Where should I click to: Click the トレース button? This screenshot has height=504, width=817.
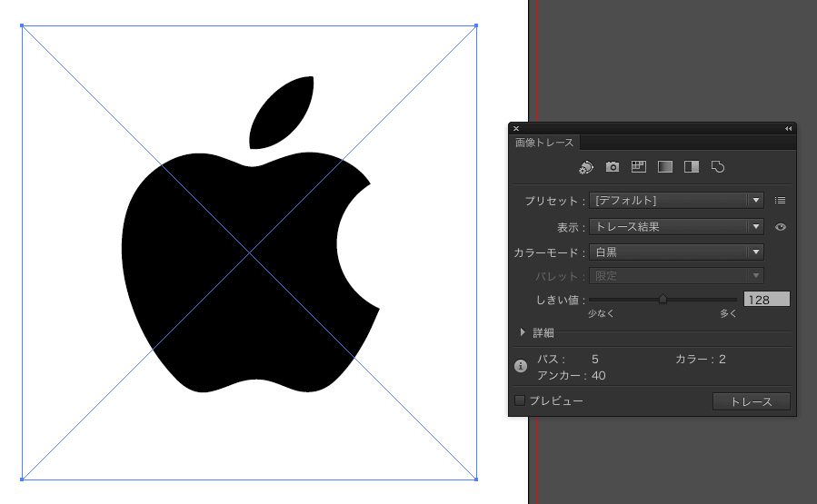[752, 401]
